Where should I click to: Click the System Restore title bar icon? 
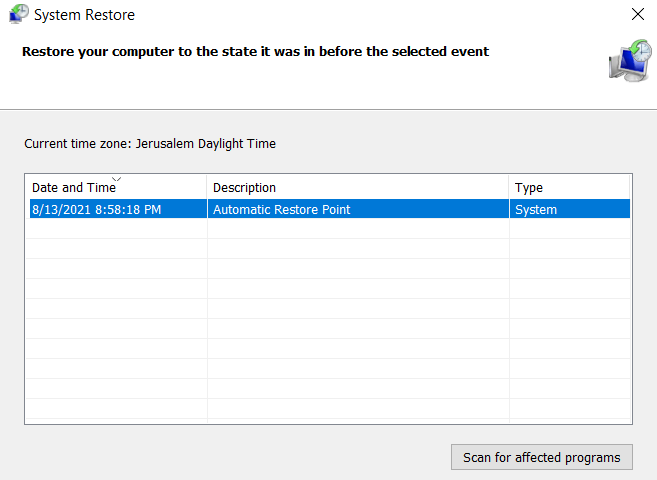18,15
